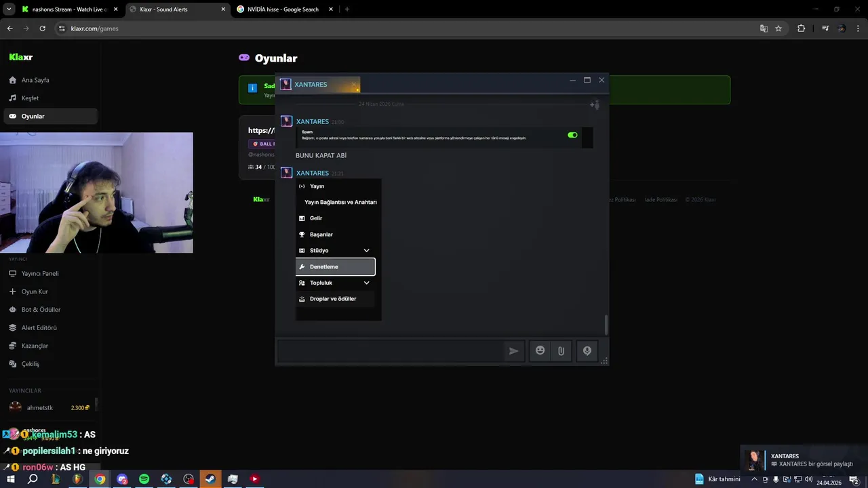Screen dimensions: 868x488
Task: Open Chrome from taskbar
Action: 100,479
